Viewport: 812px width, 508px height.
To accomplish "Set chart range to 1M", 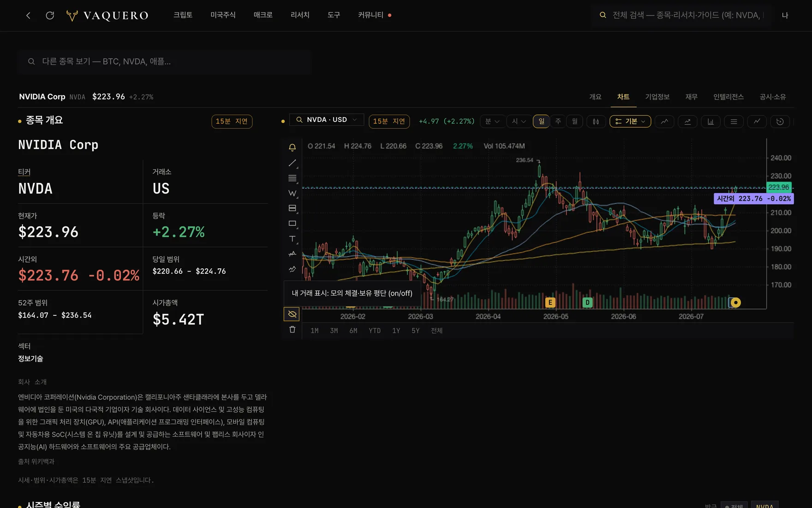I will [315, 331].
